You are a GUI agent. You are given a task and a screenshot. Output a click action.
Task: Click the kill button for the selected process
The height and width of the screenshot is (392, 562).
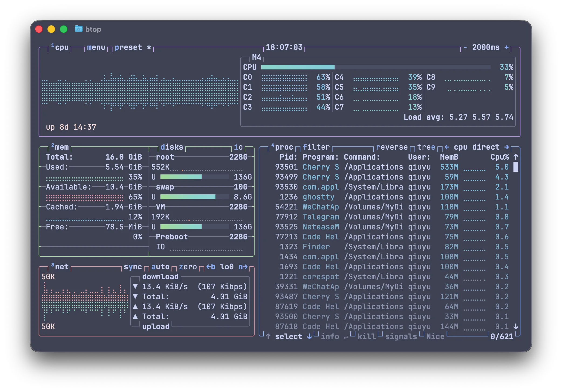(366, 337)
